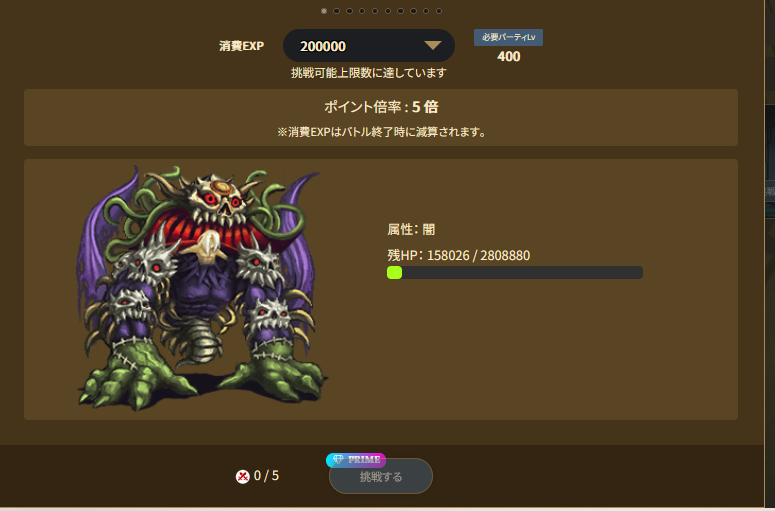775x511 pixels.
Task: Click the triangle arrow in the EXP selector
Action: pyautogui.click(x=432, y=45)
